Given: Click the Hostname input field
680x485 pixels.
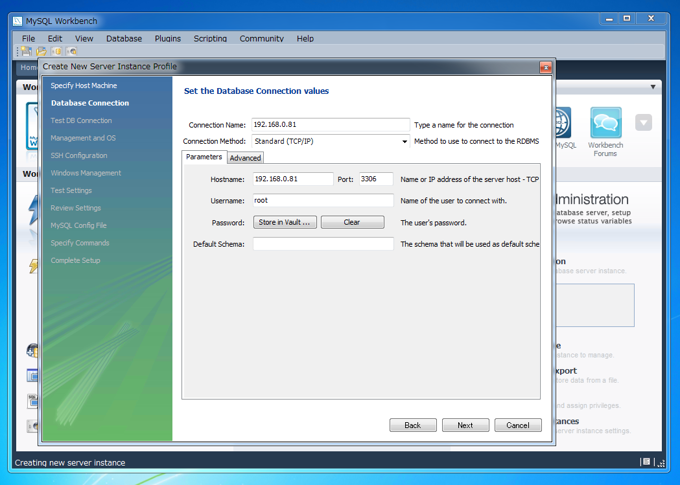Looking at the screenshot, I should pyautogui.click(x=293, y=179).
